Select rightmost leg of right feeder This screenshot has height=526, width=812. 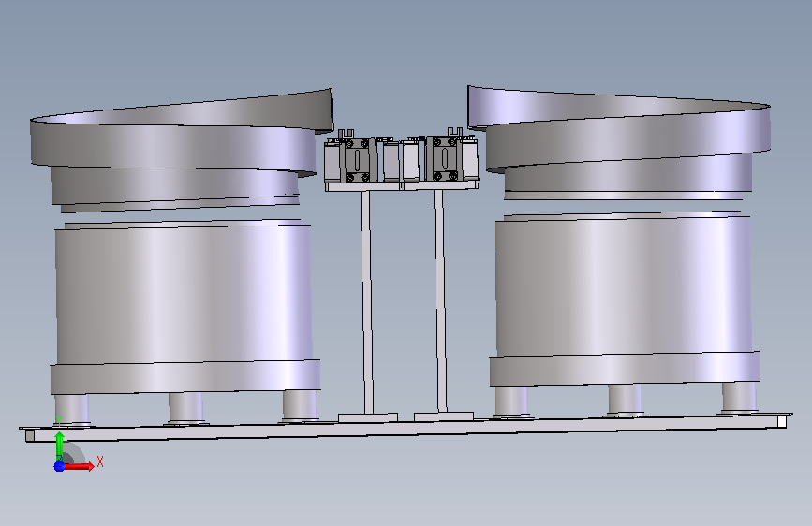click(x=740, y=398)
